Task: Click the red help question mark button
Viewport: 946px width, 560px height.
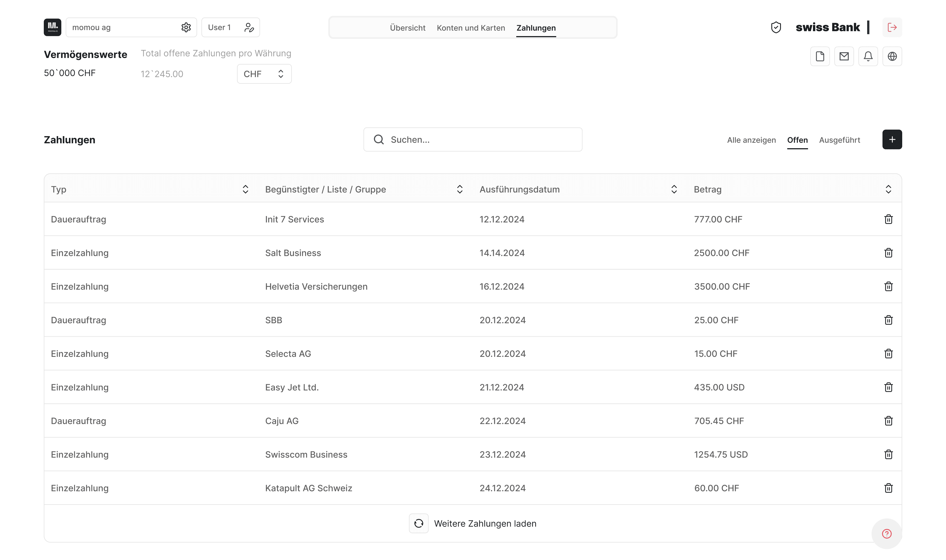Action: [x=886, y=533]
